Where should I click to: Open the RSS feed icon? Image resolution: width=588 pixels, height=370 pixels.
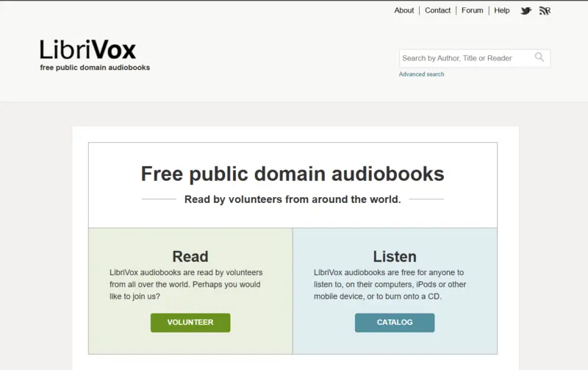[x=545, y=11]
